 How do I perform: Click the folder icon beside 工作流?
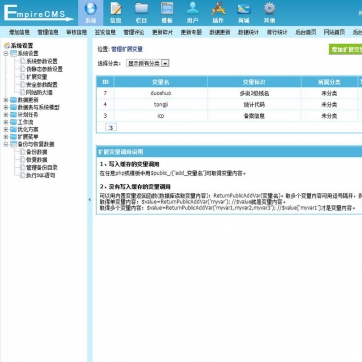coord(13,122)
